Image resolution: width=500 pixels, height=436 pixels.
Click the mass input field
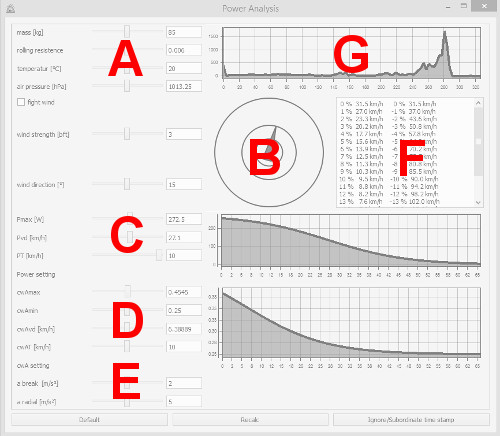(184, 32)
